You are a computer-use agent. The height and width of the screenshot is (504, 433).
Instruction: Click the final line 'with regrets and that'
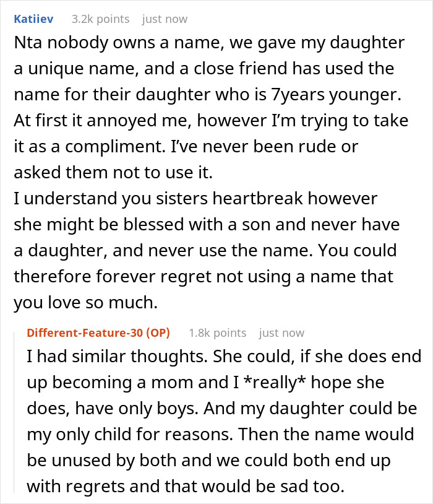(186, 486)
